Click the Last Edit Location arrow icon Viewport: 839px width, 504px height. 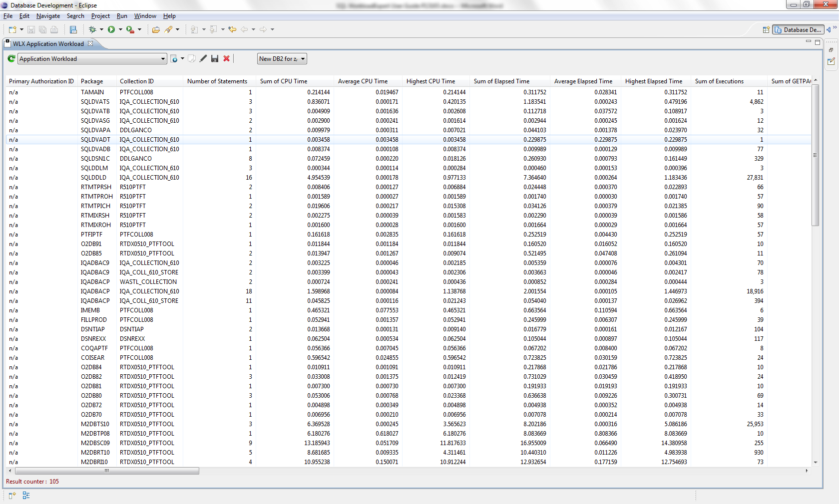232,30
